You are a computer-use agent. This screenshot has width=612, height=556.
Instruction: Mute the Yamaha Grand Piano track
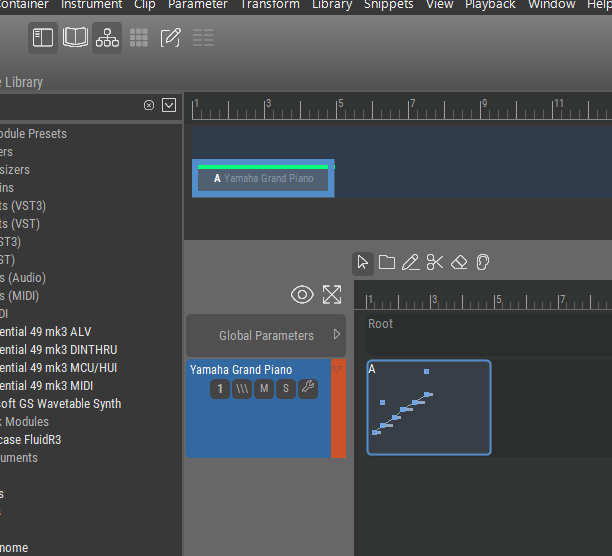(x=264, y=388)
